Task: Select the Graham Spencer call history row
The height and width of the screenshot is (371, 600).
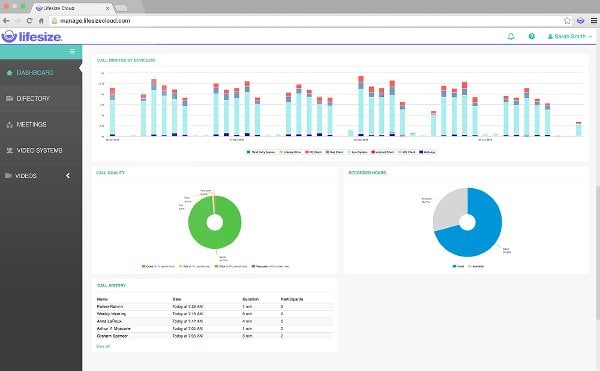Action: point(214,336)
